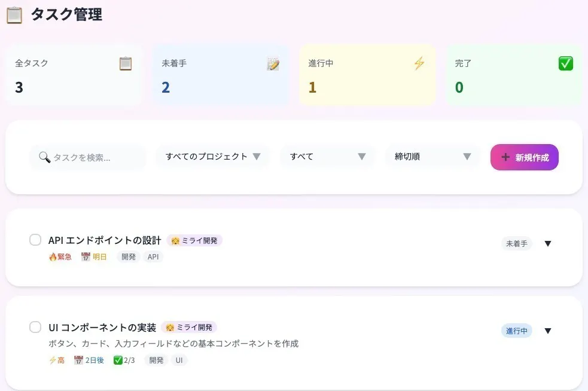This screenshot has height=391, width=588.
Task: Click the fire icon beside 緊急
Action: pos(53,257)
